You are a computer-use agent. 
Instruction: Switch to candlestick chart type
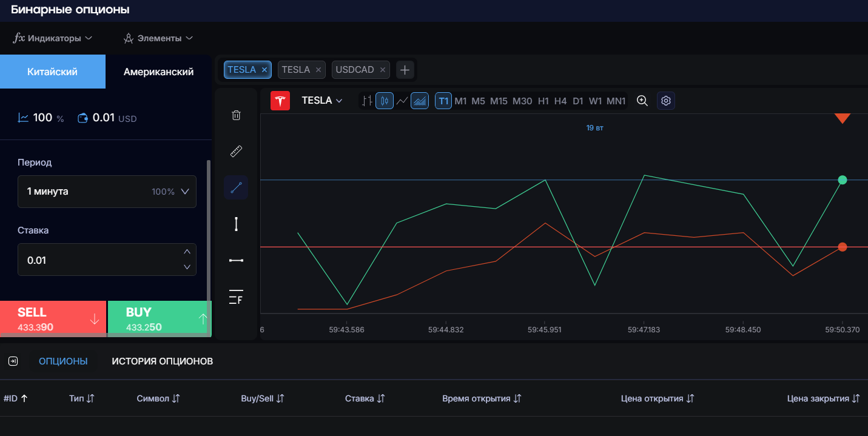pos(385,101)
